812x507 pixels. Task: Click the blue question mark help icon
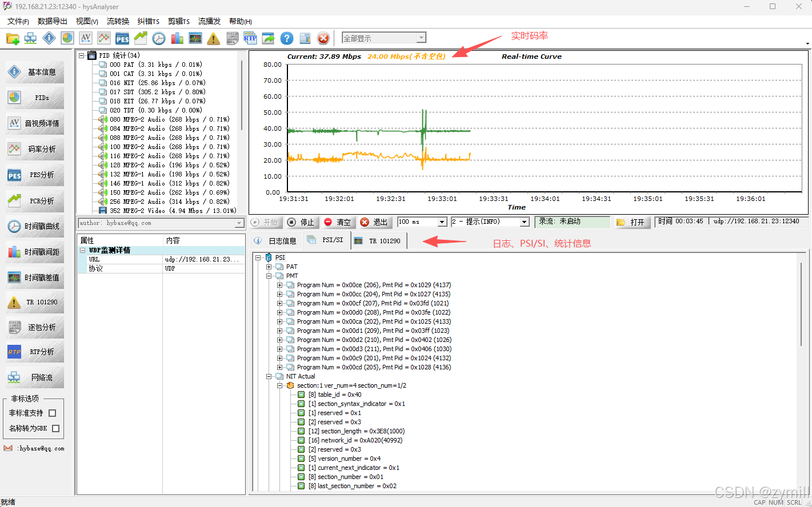pyautogui.click(x=287, y=38)
